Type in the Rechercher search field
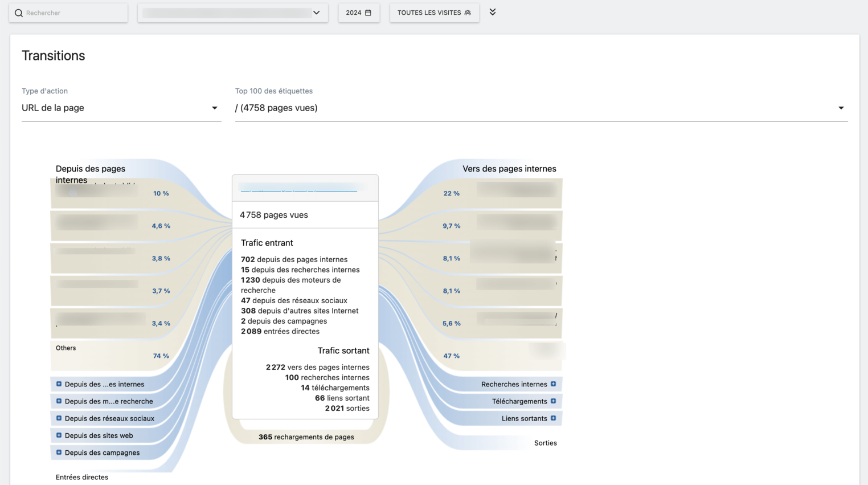The image size is (868, 485). click(74, 13)
